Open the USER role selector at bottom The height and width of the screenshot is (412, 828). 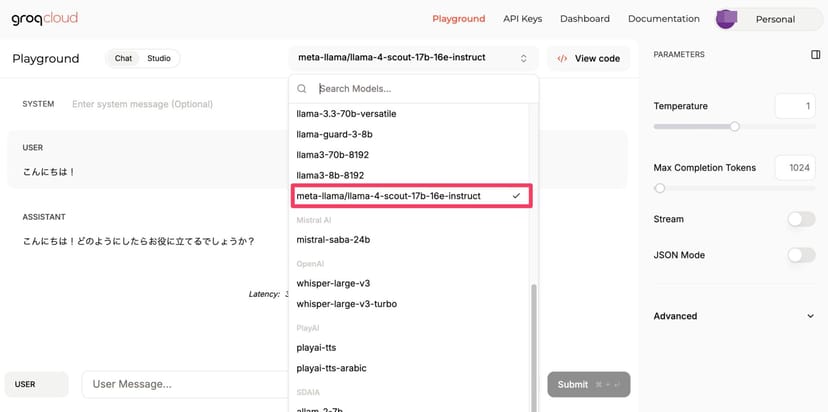[36, 384]
